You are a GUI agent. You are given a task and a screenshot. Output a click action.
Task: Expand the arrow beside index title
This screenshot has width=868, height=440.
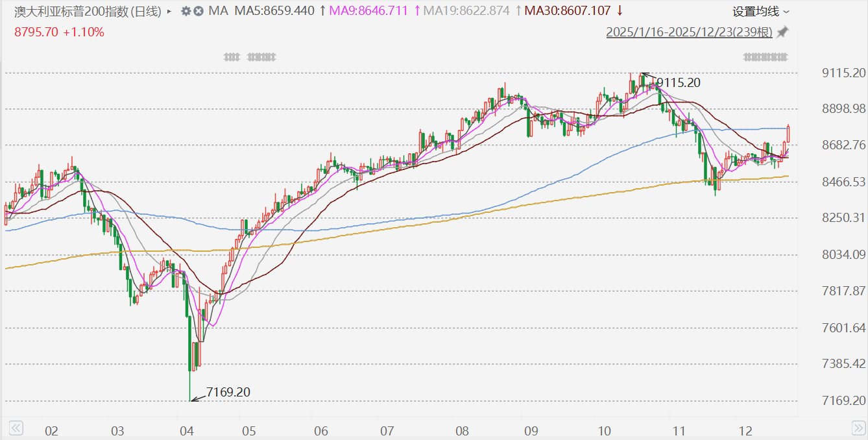pos(169,12)
